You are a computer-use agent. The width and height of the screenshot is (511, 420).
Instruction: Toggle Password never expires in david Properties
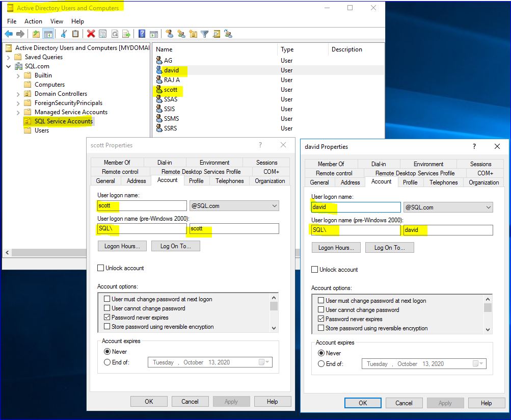pyautogui.click(x=321, y=319)
